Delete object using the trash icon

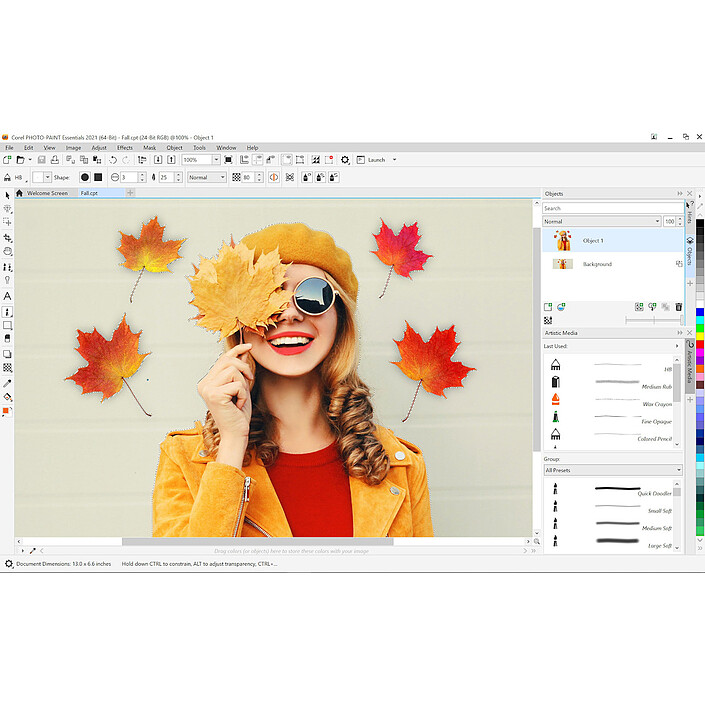[678, 307]
